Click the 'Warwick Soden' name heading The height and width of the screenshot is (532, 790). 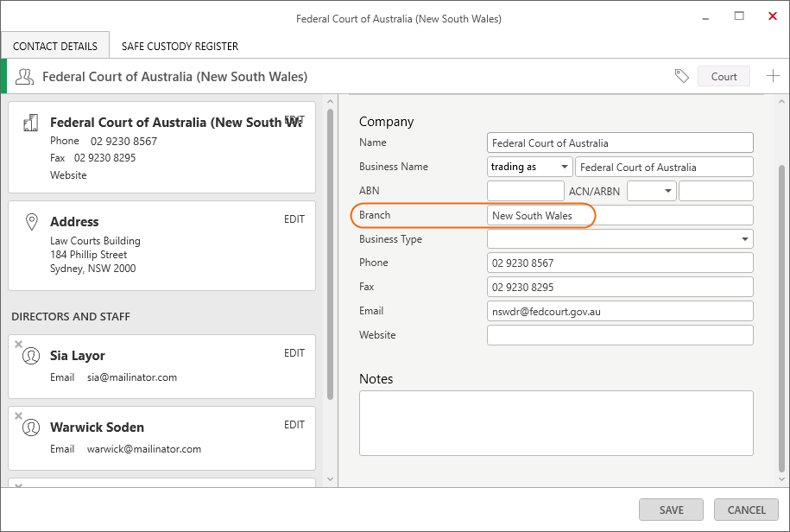[97, 427]
